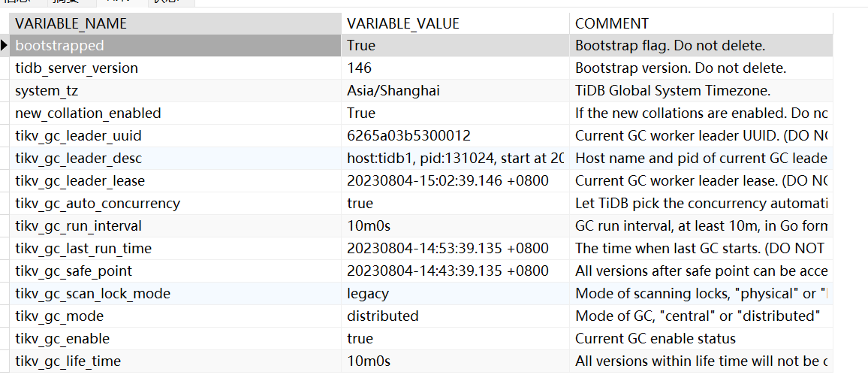868x384 pixels.
Task: Click the new_collation_enabled row name
Action: tap(88, 113)
